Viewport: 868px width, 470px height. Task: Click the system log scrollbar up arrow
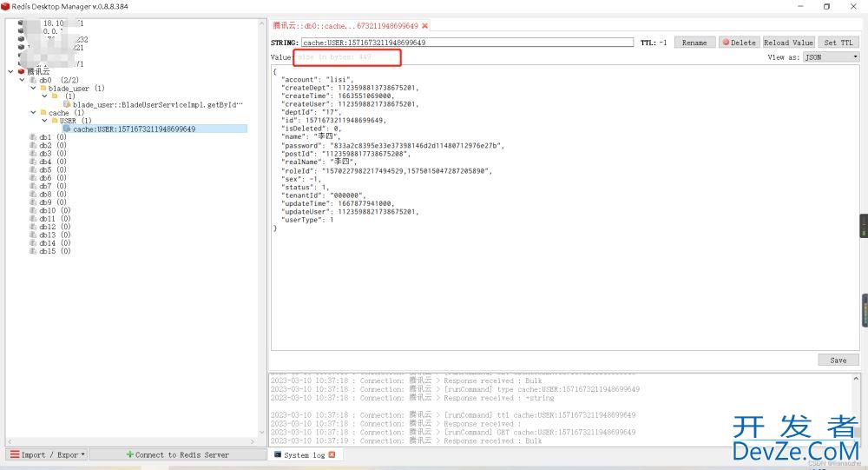[856, 379]
